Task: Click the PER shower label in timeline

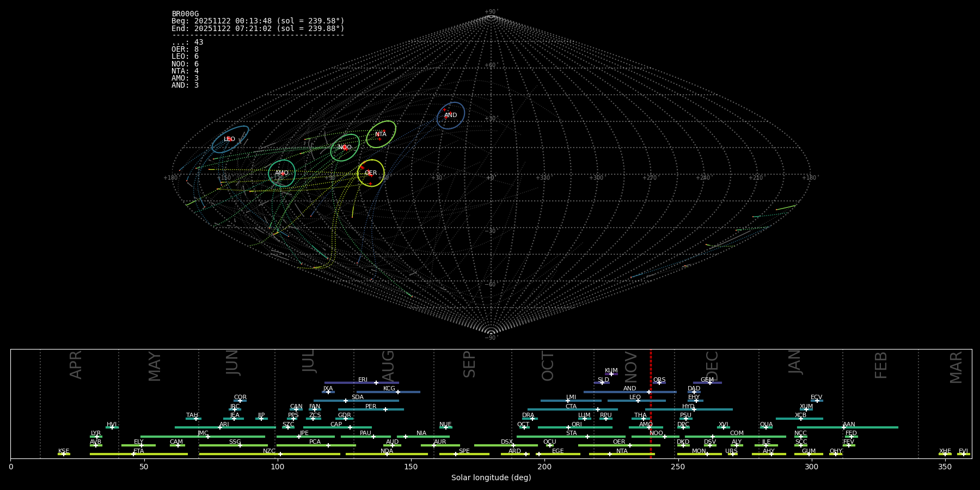Action: tap(371, 406)
